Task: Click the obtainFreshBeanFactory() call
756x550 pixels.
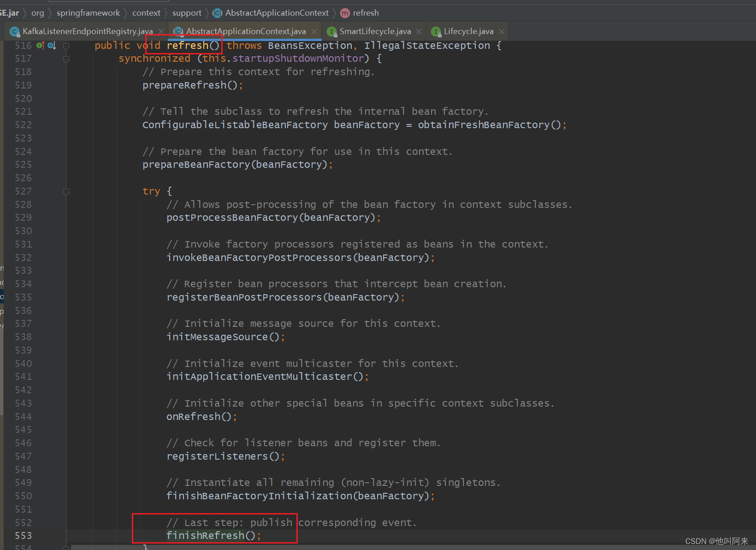Action: [489, 125]
